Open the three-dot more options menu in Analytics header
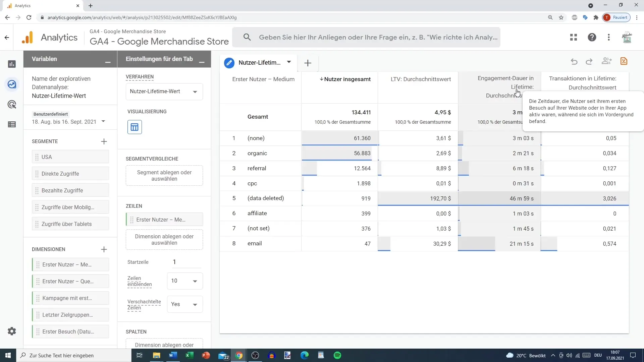 pyautogui.click(x=609, y=37)
